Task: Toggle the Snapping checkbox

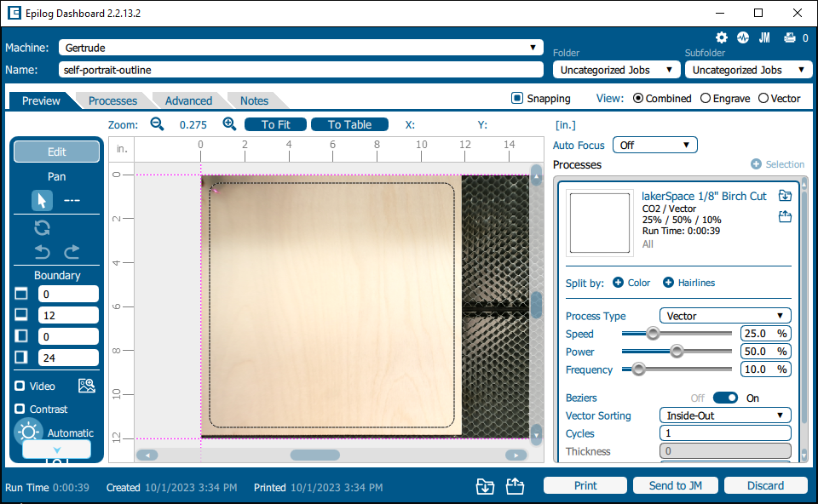Action: tap(516, 99)
